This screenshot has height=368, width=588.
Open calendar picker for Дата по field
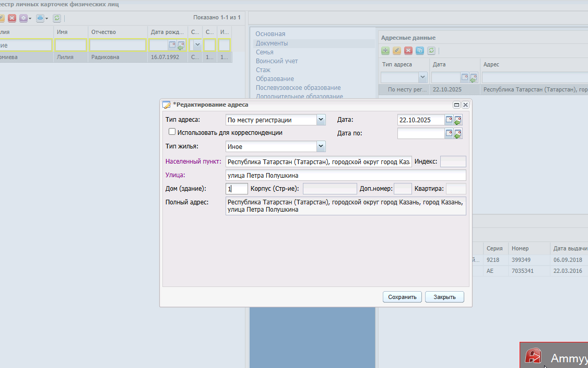[x=449, y=133]
